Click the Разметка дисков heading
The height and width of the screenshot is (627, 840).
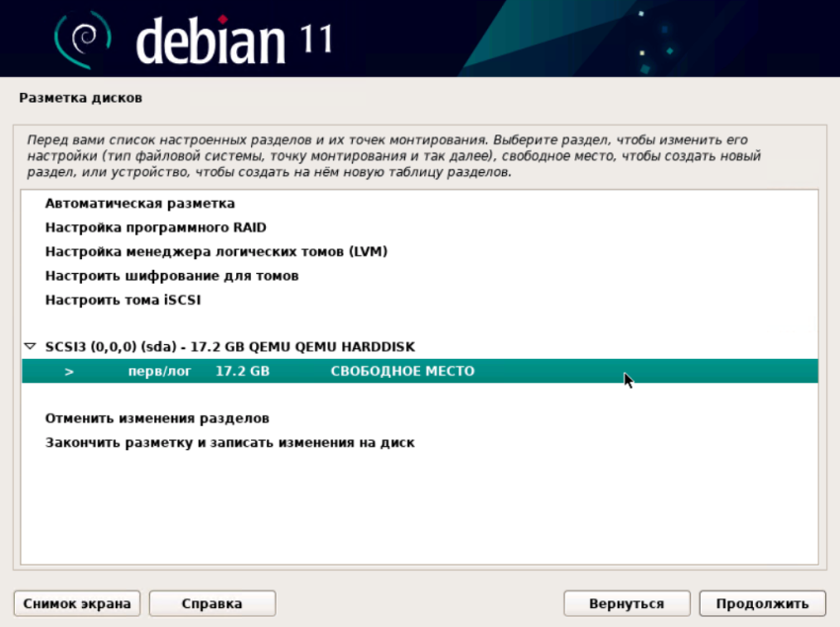click(x=80, y=99)
